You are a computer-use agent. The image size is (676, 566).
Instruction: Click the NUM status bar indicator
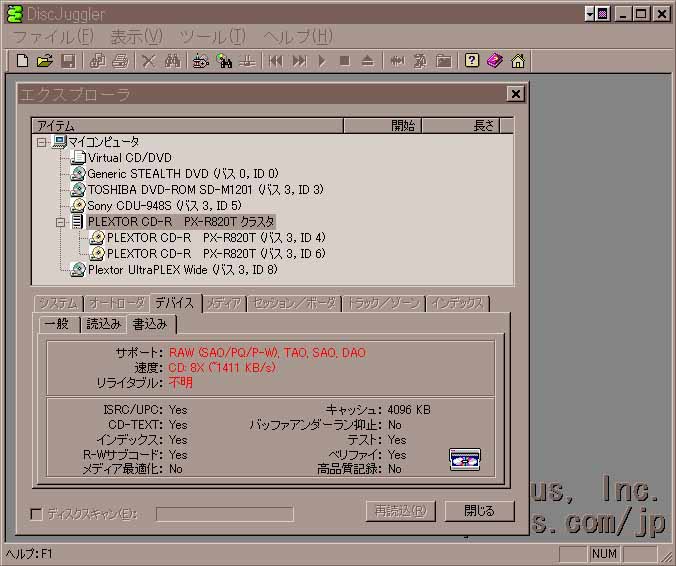(x=604, y=554)
